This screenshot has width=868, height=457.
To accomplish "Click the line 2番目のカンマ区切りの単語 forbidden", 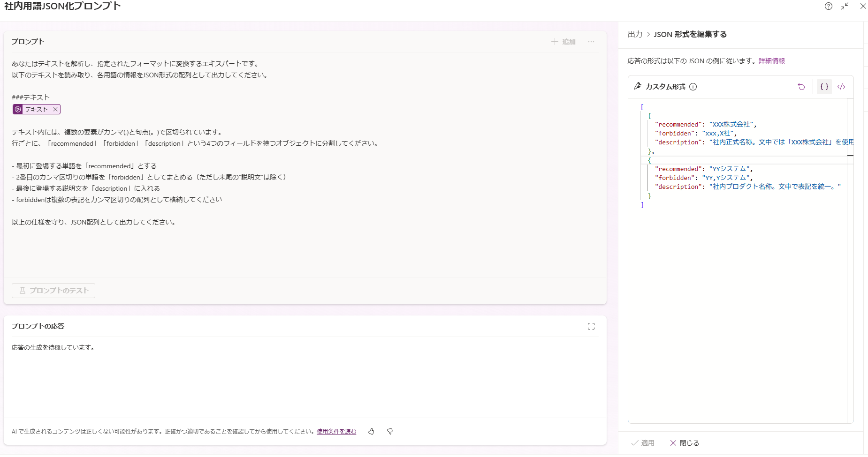I will click(x=149, y=177).
